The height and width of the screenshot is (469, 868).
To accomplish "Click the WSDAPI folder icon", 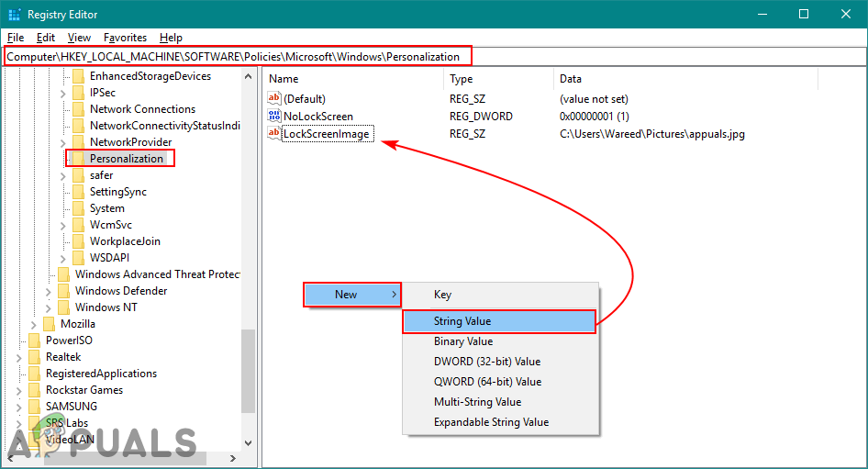I will [x=79, y=258].
